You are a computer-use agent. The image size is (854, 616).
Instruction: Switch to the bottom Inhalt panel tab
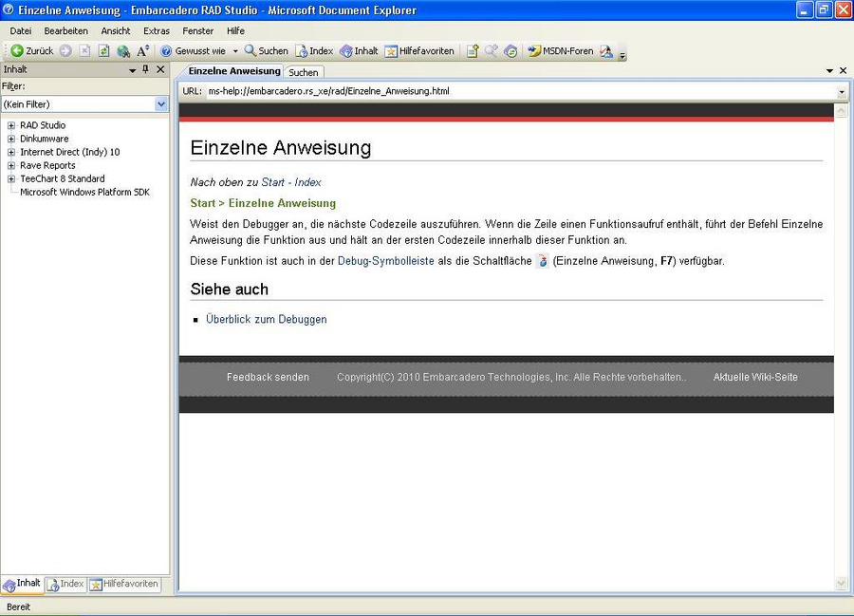click(x=22, y=584)
